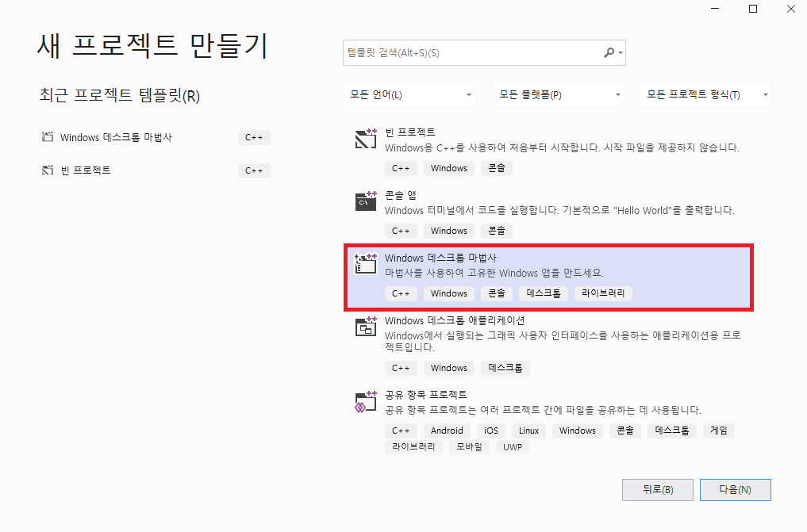Image resolution: width=807 pixels, height=532 pixels.
Task: Click C++ tag next to recent 빈 프로젝트
Action: pos(254,170)
